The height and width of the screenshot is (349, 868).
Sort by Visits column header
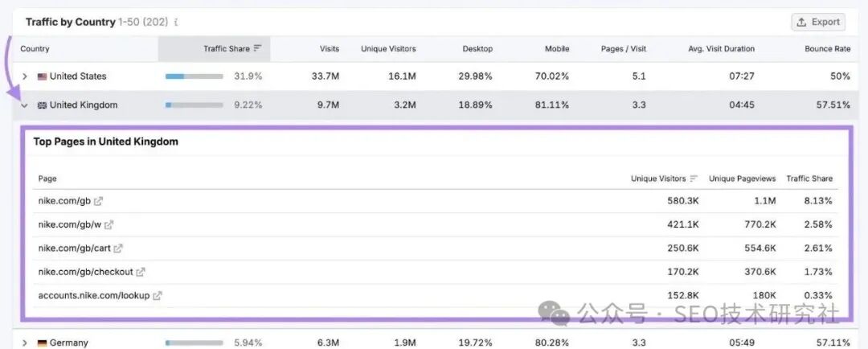[329, 49]
